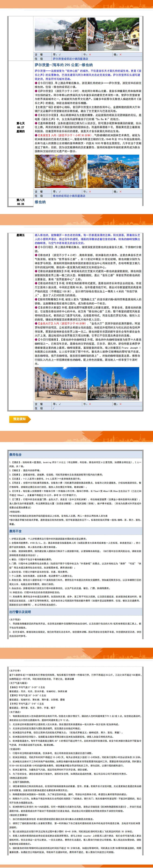The height and width of the screenshot is (868, 153).
Task: Click the 第八天 08.28 date cell
Action: point(20,202)
